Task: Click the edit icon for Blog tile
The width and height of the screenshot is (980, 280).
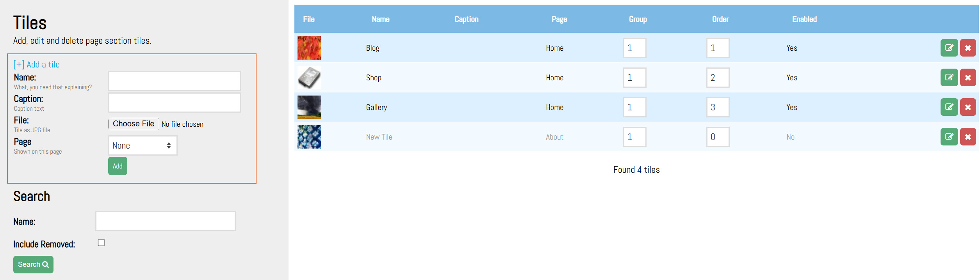Action: pyautogui.click(x=949, y=48)
